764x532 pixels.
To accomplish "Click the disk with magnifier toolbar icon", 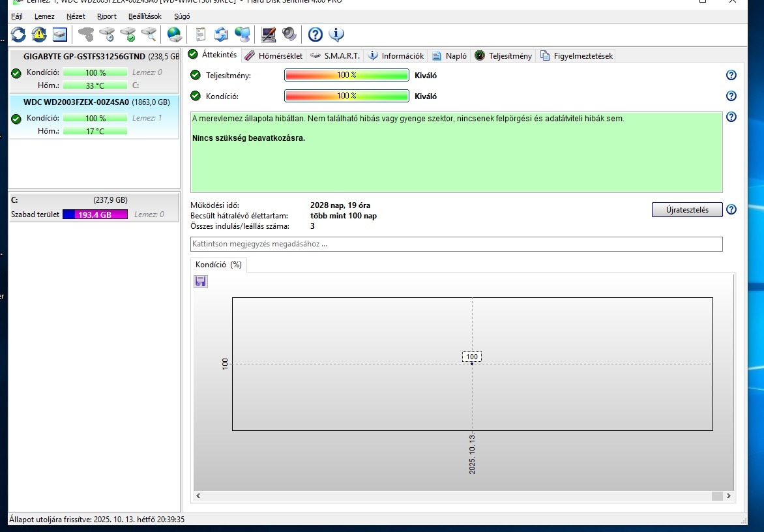I will (149, 34).
